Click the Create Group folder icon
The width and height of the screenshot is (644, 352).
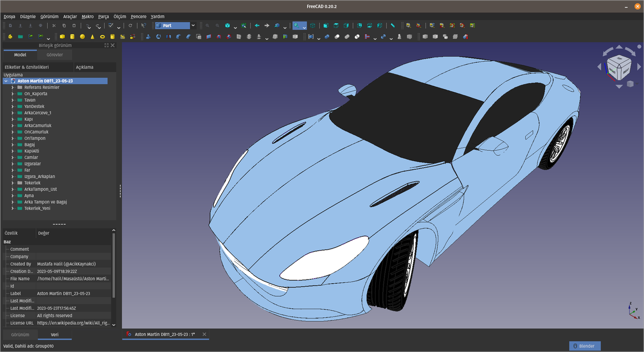pos(20,36)
